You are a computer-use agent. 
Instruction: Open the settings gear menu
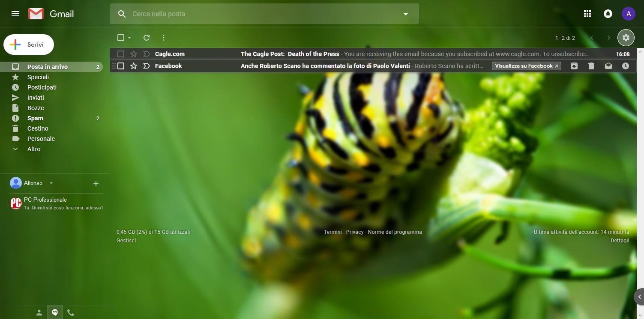pos(626,38)
